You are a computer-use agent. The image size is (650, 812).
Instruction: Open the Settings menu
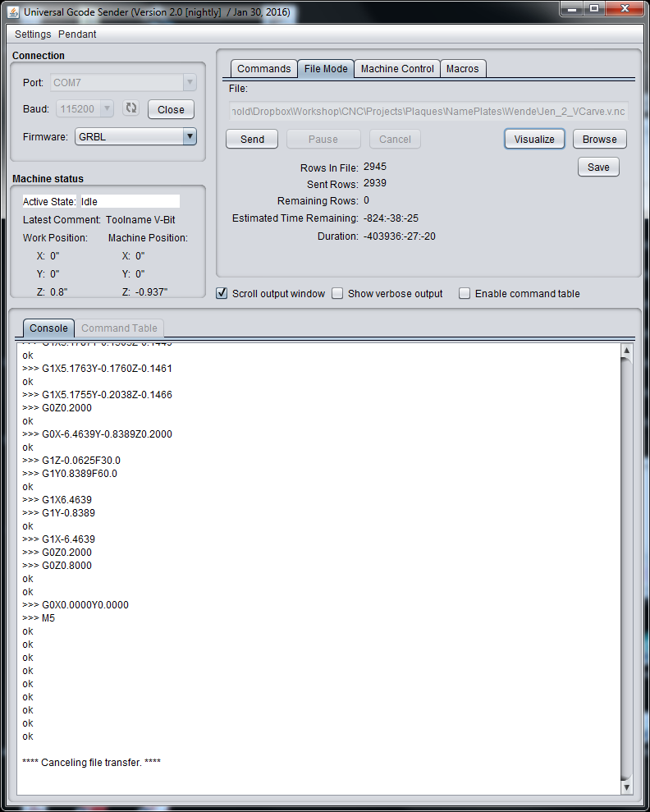coord(33,34)
